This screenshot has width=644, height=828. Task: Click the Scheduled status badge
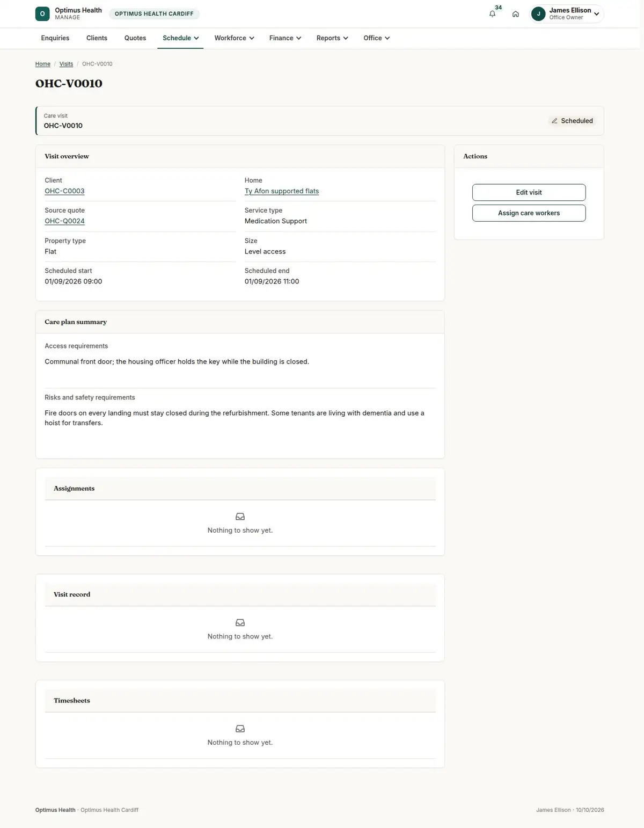coord(572,121)
